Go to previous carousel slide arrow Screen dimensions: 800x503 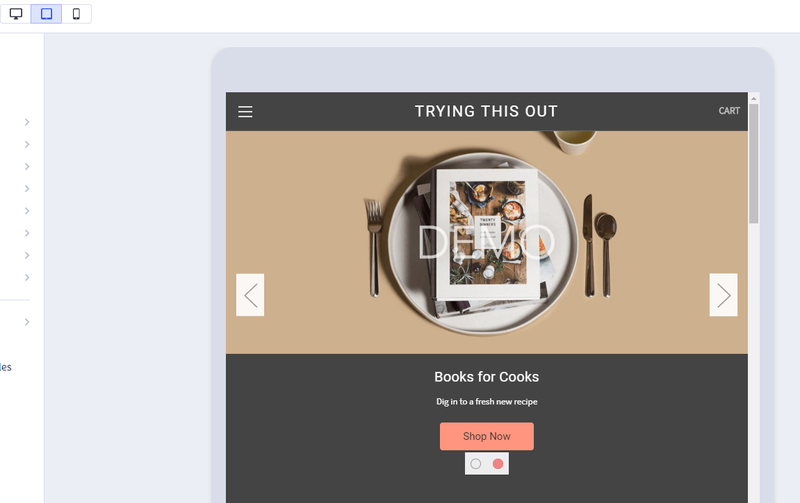click(x=250, y=295)
